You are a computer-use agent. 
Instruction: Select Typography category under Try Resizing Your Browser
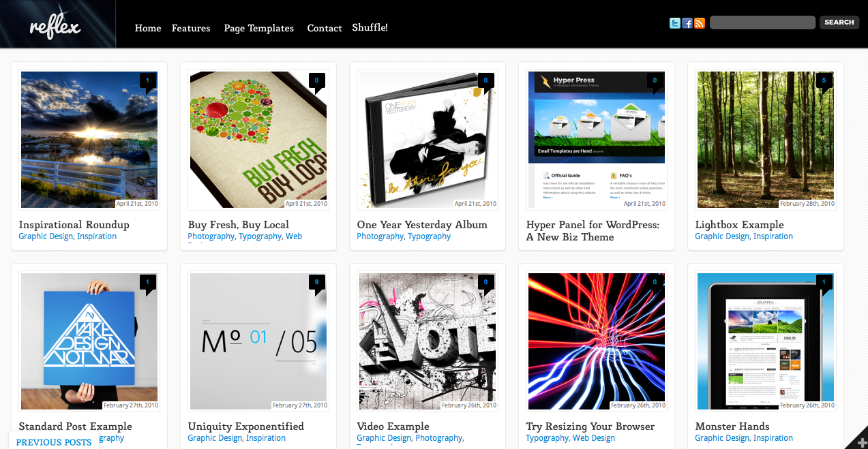click(x=547, y=438)
